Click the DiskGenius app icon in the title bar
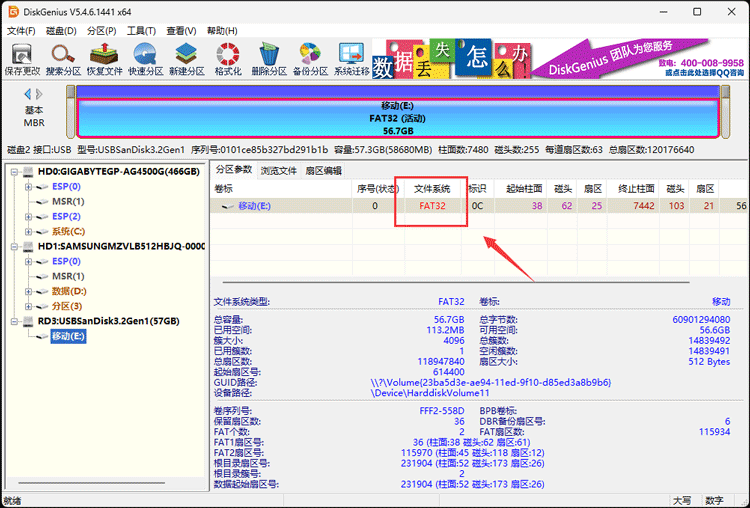The height and width of the screenshot is (508, 750). click(13, 11)
